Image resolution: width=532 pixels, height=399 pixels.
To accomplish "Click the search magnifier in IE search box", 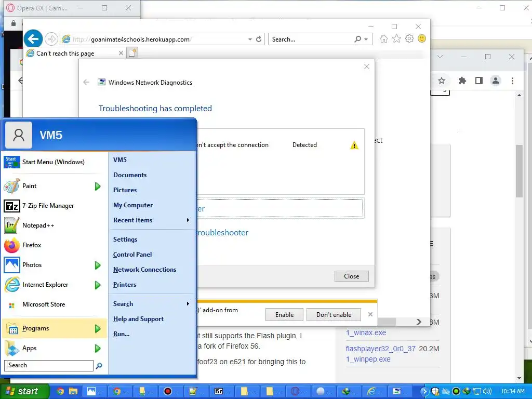I will pos(357,39).
